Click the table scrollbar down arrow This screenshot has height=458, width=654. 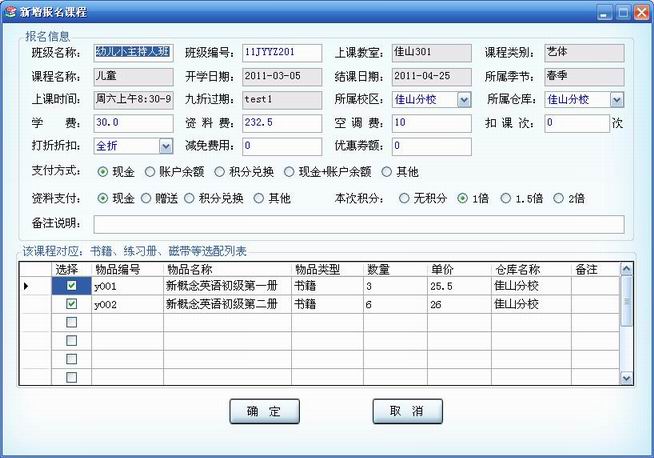[626, 378]
